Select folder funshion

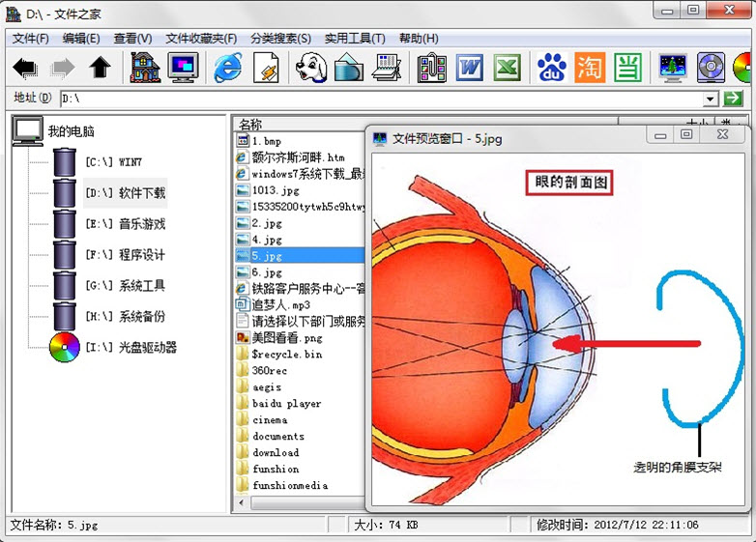[276, 469]
